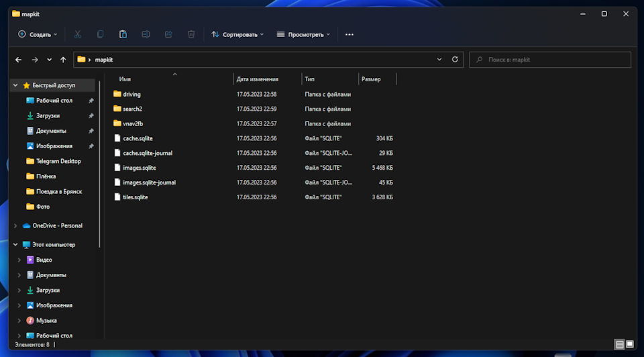Switch to large thumbnails view in status bar
This screenshot has height=357, width=644.
click(630, 344)
